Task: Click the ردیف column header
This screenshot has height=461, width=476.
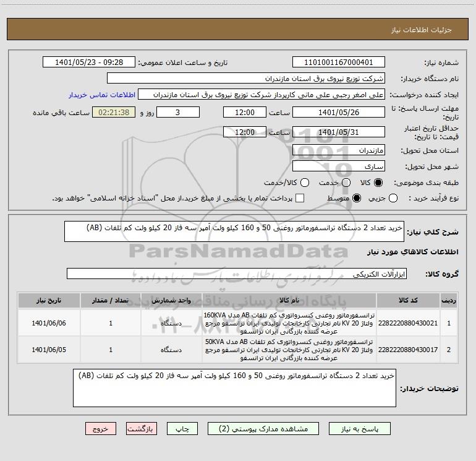Action: (x=449, y=300)
